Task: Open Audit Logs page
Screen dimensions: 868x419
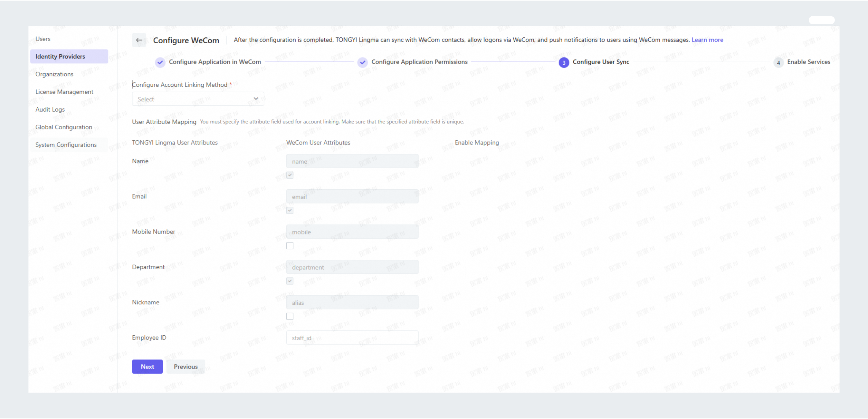Action: [50, 109]
